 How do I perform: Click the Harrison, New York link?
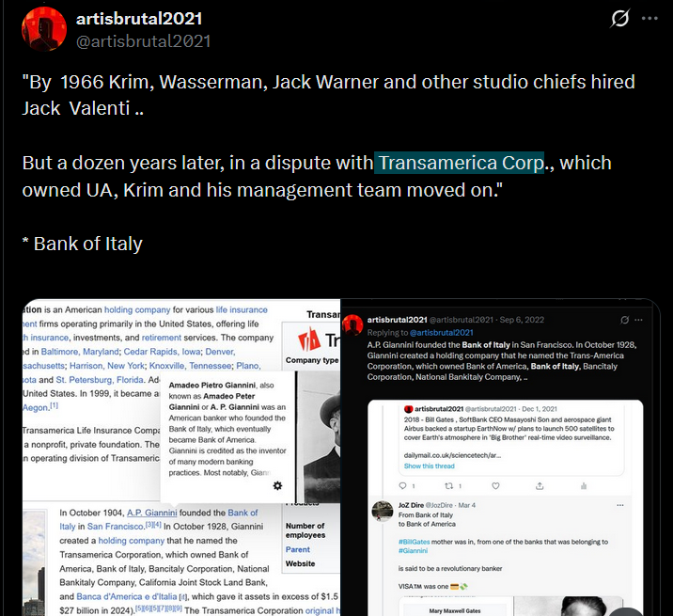coord(107,366)
